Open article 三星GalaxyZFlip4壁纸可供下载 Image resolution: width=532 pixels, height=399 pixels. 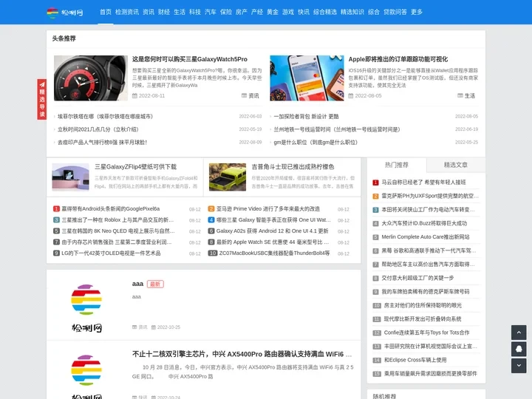pyautogui.click(x=135, y=166)
